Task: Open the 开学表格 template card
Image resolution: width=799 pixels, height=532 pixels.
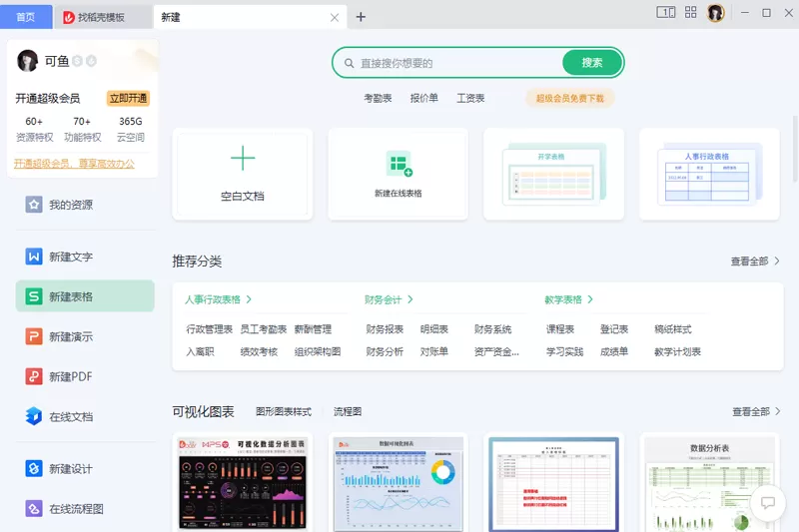Action: click(x=554, y=174)
